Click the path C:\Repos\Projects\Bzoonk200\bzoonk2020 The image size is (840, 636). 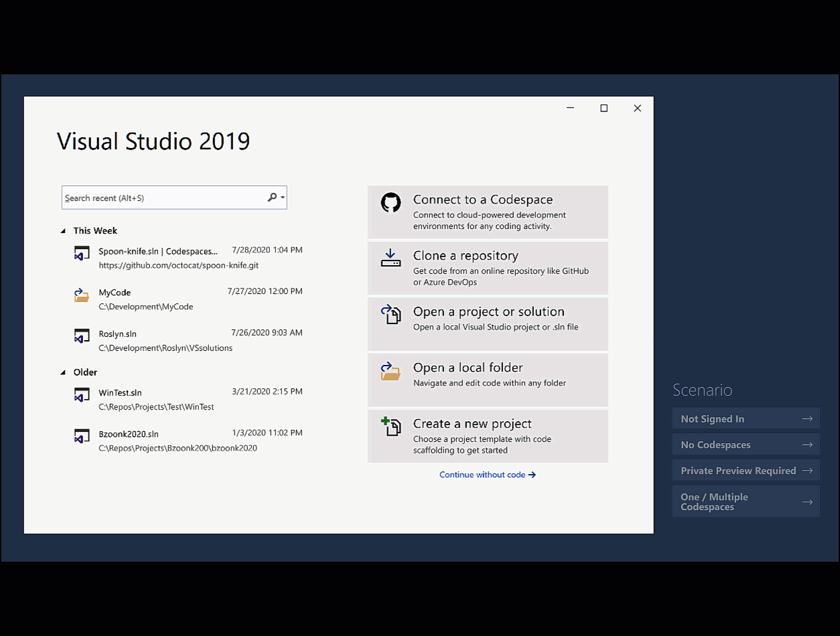(178, 449)
